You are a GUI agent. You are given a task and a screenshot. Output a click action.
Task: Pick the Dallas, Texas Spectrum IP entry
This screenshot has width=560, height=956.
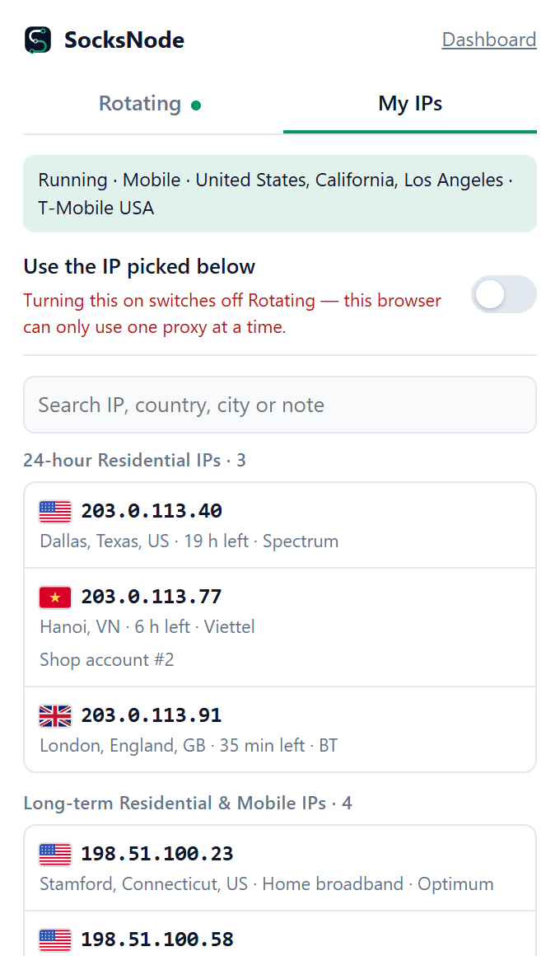(280, 526)
